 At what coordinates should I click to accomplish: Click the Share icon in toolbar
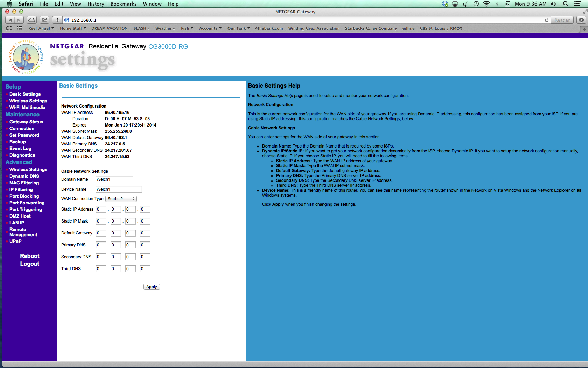(x=44, y=20)
